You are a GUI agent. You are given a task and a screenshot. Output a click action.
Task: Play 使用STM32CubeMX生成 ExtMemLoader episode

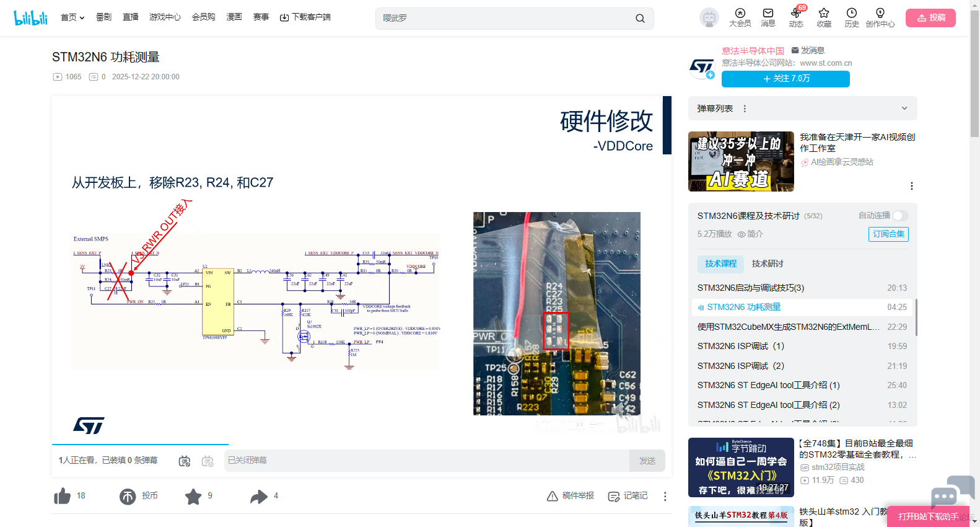(x=802, y=327)
